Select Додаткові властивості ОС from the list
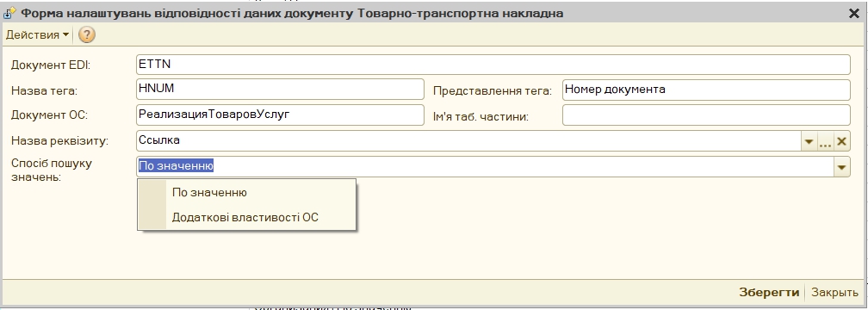 pyautogui.click(x=246, y=218)
